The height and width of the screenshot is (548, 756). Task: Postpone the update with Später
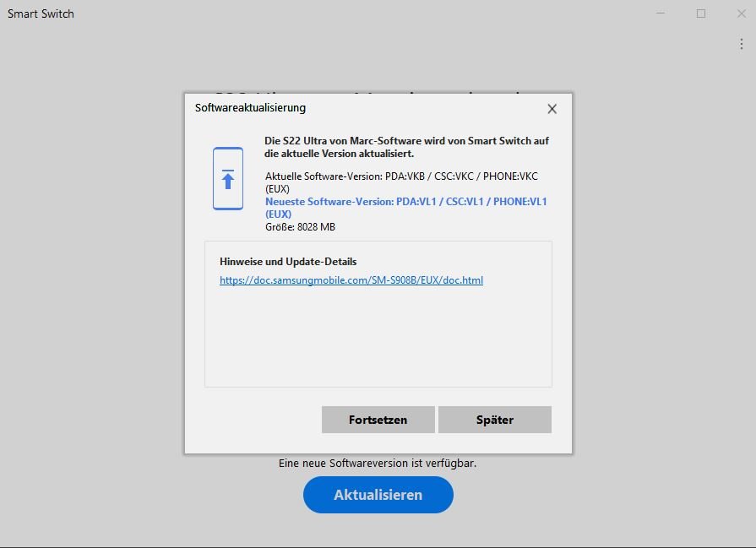(494, 420)
